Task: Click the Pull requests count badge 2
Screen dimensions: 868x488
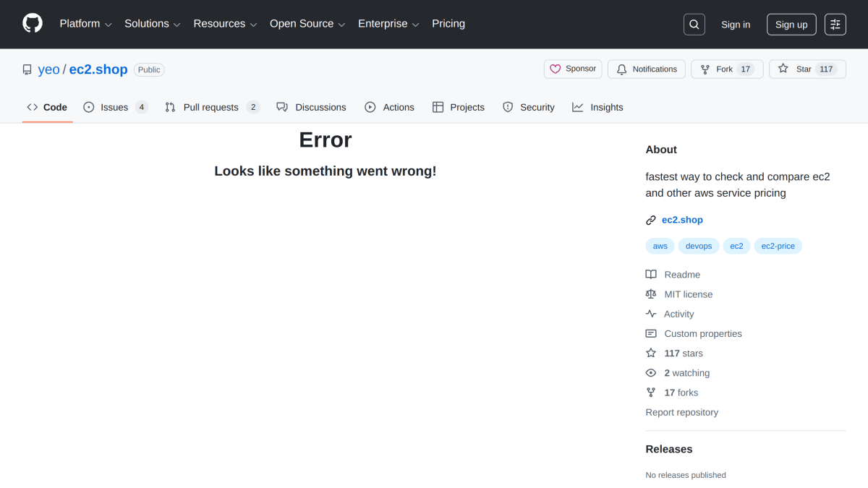Action: pyautogui.click(x=253, y=107)
